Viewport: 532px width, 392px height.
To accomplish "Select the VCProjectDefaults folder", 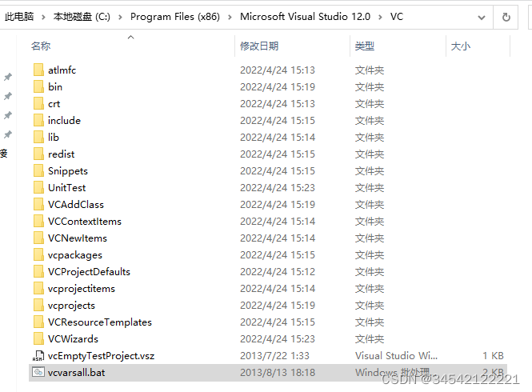I will [89, 272].
